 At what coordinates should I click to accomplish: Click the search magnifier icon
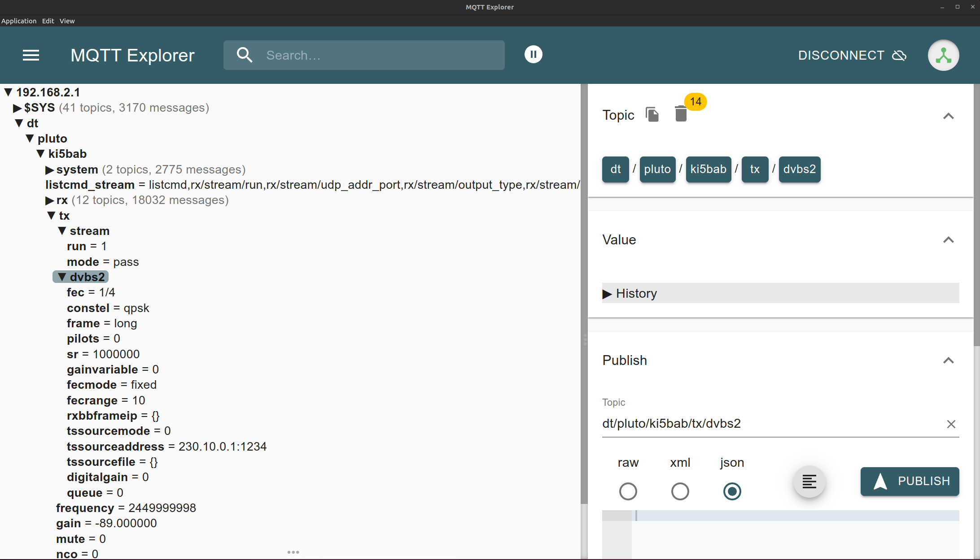pyautogui.click(x=245, y=55)
